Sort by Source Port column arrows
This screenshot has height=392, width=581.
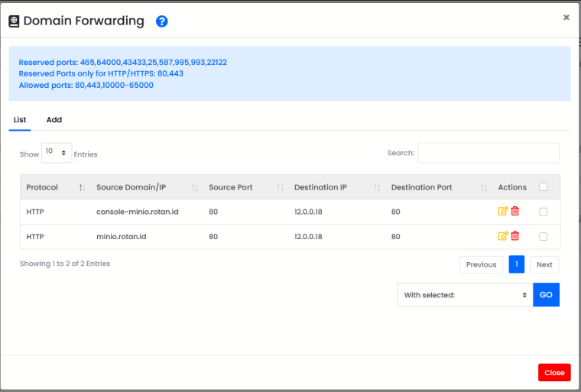pos(280,188)
